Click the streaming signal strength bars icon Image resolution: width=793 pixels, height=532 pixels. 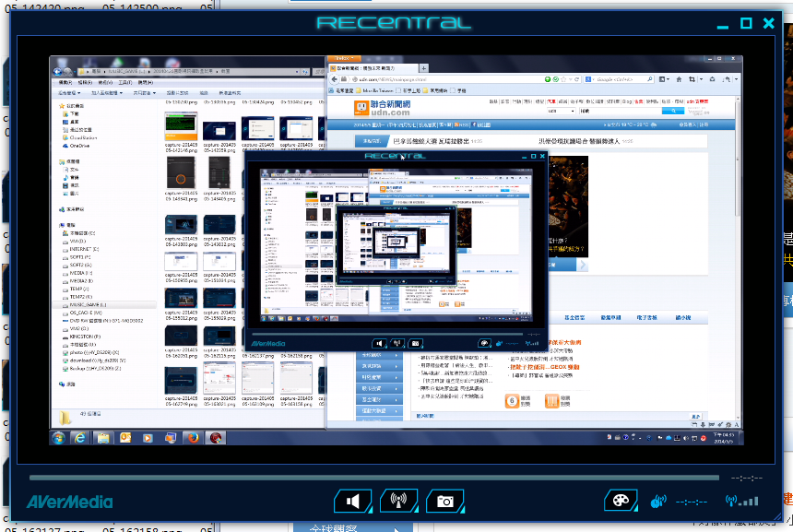coord(742,501)
